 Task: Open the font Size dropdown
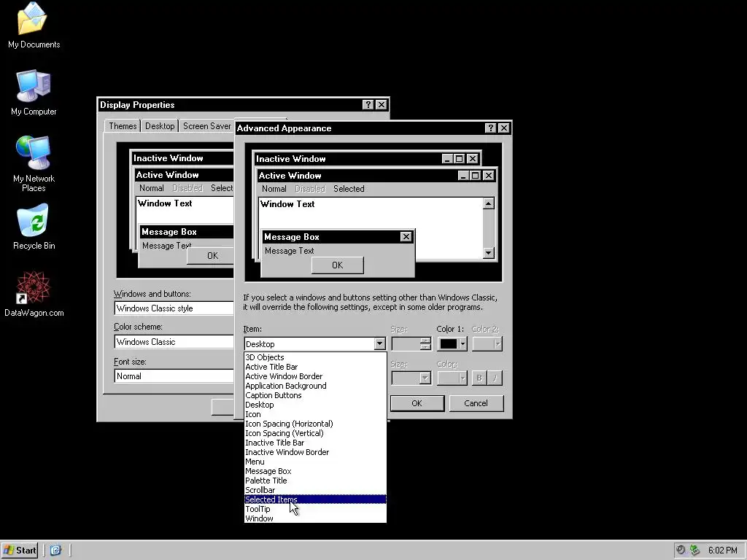[411, 378]
